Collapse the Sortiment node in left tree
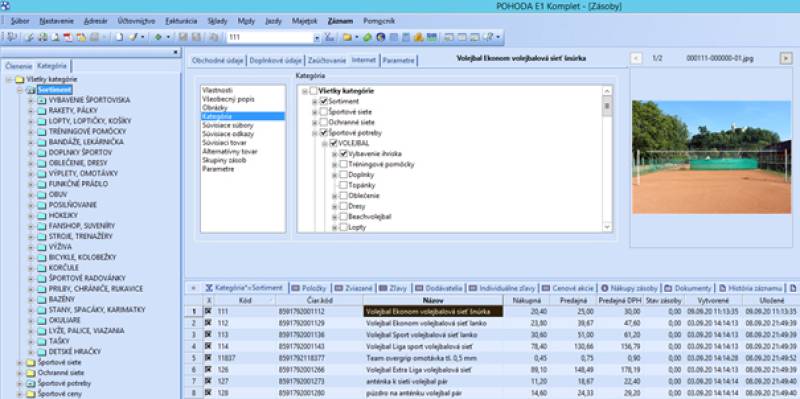Viewport: 800px width, 399px height. [19, 90]
